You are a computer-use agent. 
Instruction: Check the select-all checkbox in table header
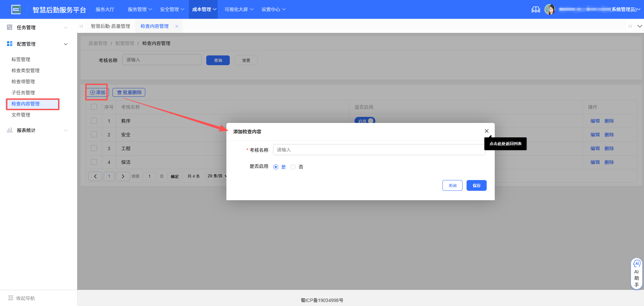click(x=94, y=107)
